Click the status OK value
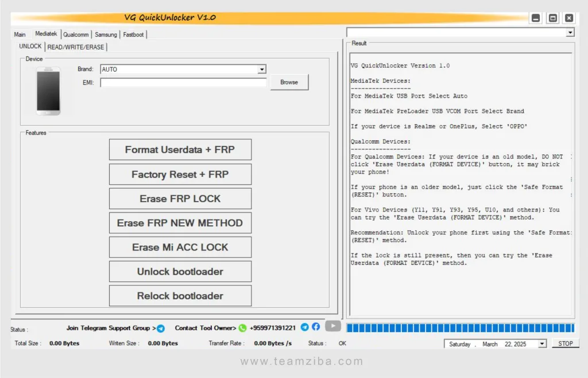 pos(342,343)
